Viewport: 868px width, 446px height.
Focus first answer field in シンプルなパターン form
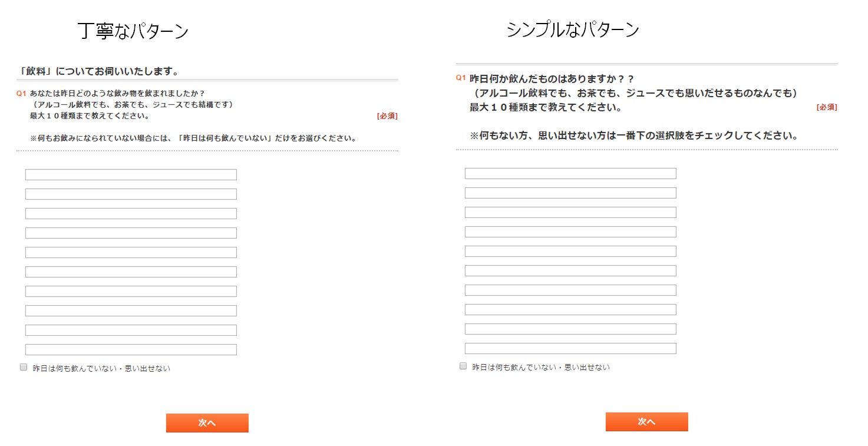570,173
